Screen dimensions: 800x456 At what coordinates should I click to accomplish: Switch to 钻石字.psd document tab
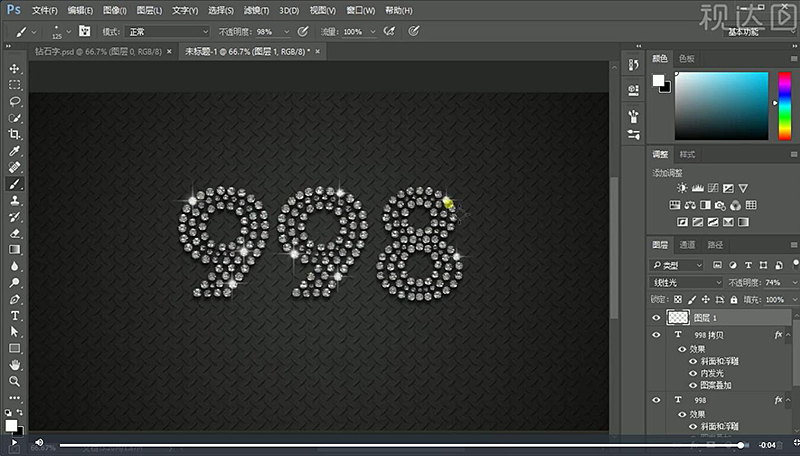click(x=98, y=52)
